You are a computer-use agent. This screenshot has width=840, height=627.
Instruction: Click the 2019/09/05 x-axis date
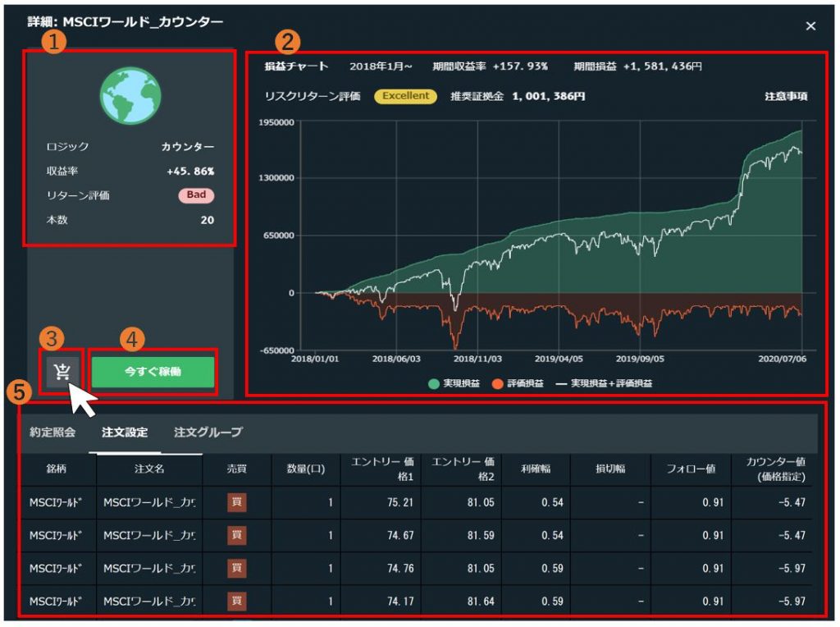pos(640,359)
